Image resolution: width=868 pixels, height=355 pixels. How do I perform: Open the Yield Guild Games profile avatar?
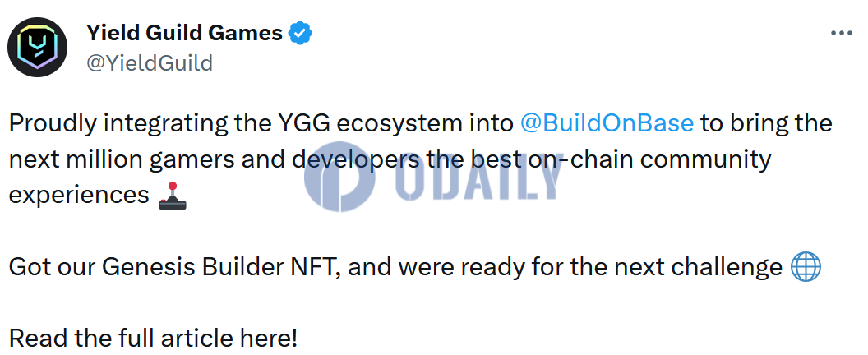pyautogui.click(x=37, y=47)
